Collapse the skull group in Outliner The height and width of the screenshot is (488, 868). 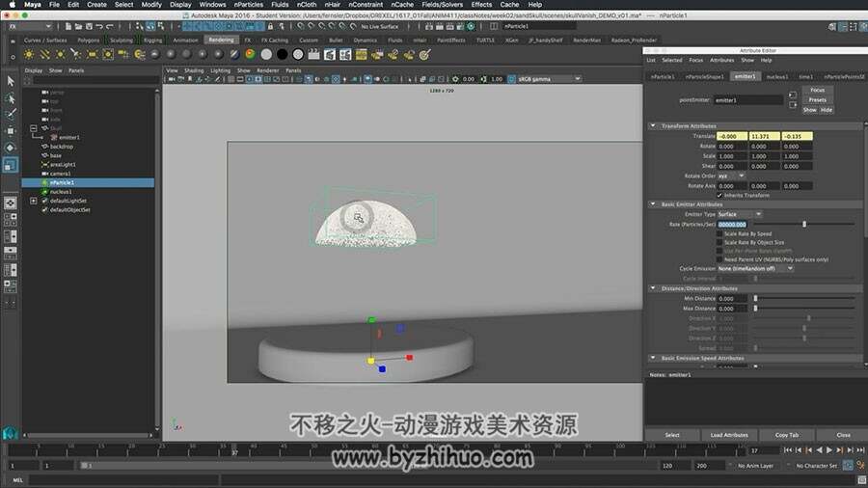click(33, 128)
